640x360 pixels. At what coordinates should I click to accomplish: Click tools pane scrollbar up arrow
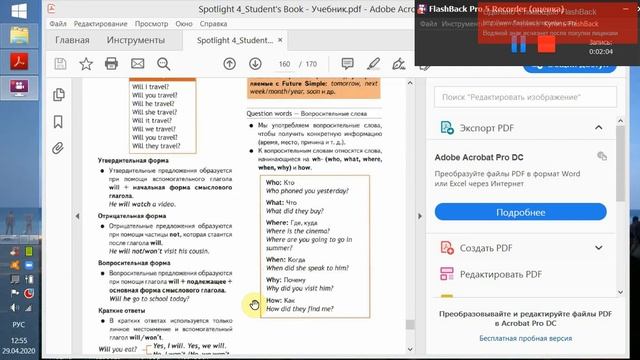(x=620, y=121)
